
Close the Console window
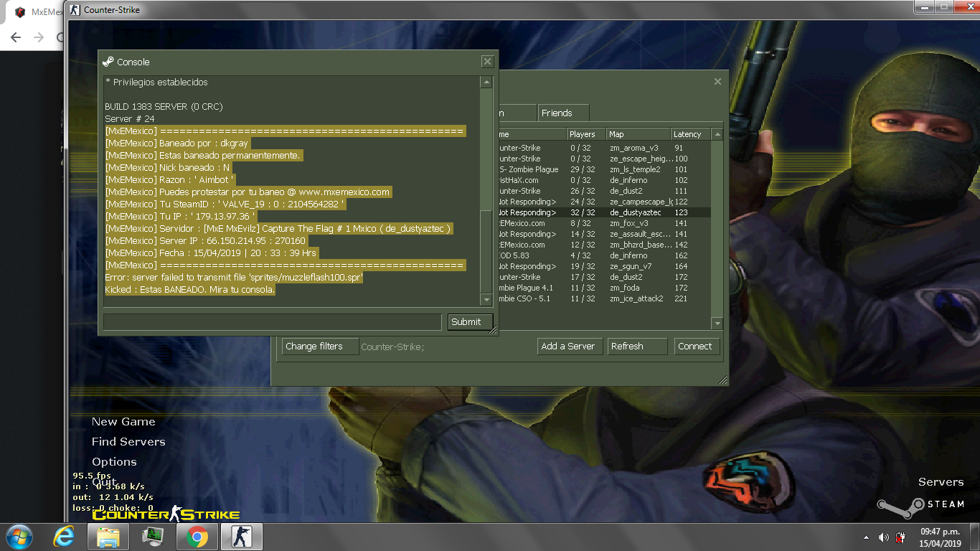click(x=487, y=62)
